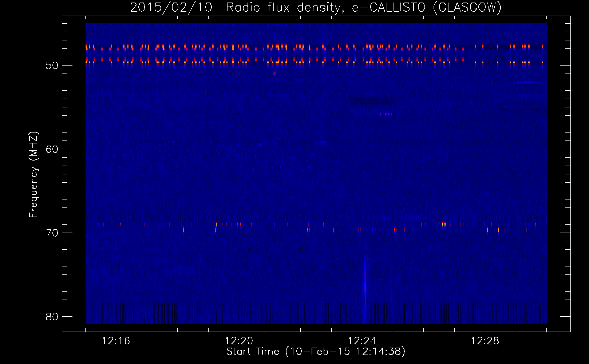Image resolution: width=589 pixels, height=364 pixels.
Task: Click the 'Frequency (MHZ)' vertical axis label
Action: pyautogui.click(x=33, y=175)
